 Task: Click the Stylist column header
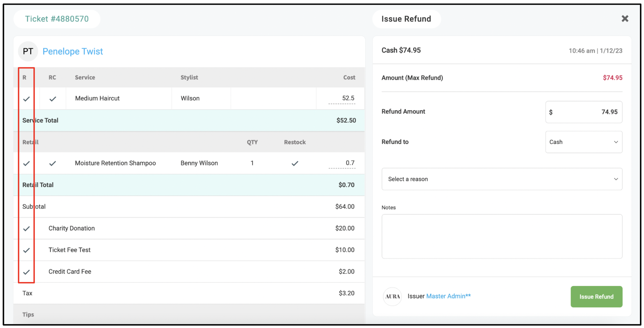189,77
